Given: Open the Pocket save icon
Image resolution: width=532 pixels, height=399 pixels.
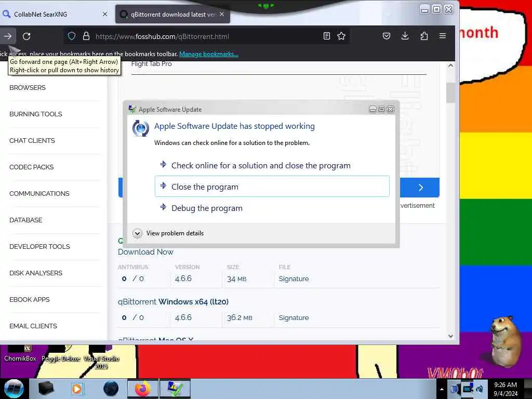Looking at the screenshot, I should [387, 36].
